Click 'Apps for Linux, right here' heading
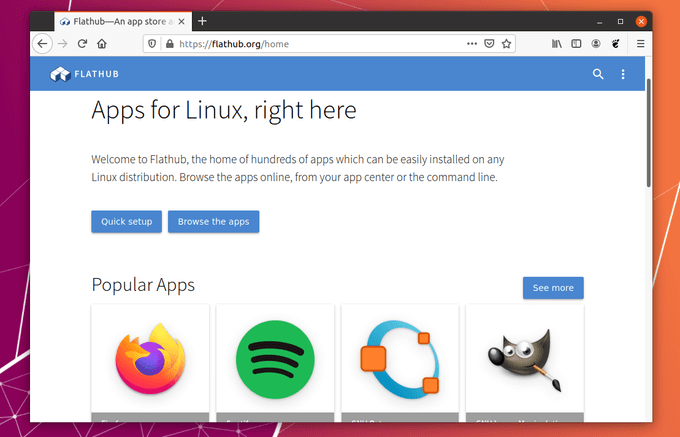Screen dimensions: 680x437 [x=224, y=110]
